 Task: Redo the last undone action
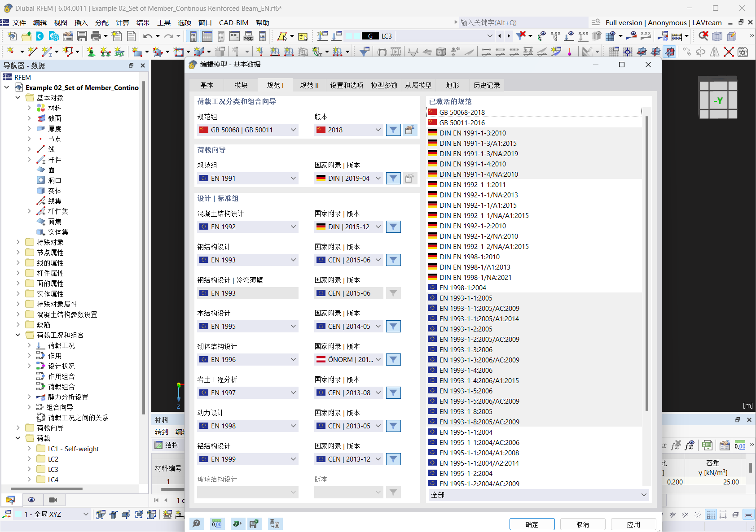(x=169, y=36)
